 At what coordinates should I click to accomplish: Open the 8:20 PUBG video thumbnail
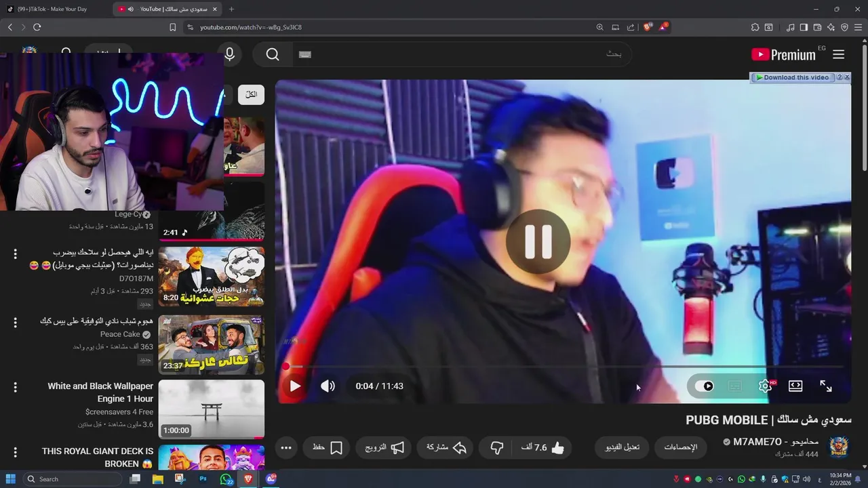(x=212, y=277)
